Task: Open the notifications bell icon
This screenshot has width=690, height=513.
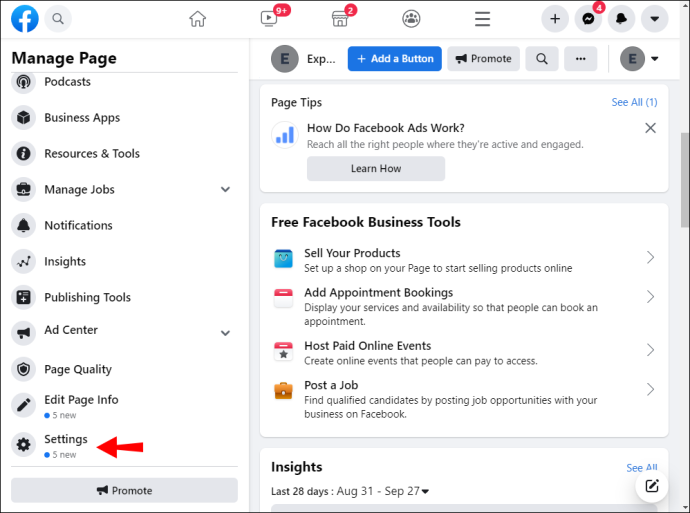Action: coord(621,19)
